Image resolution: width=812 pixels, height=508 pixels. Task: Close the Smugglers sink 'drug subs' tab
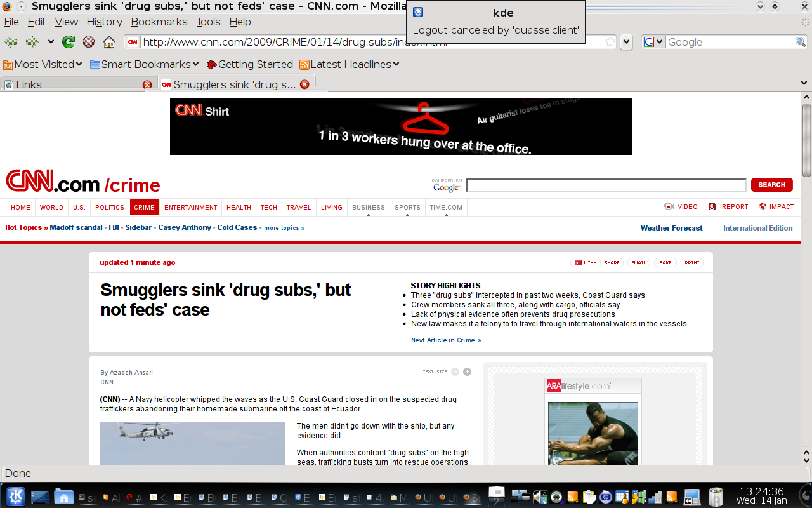click(x=304, y=84)
